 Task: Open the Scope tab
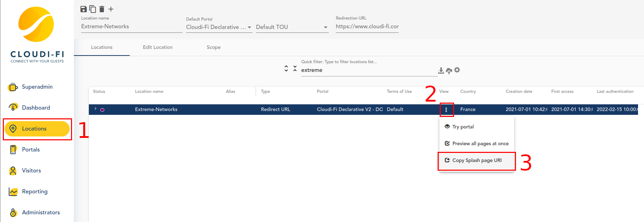tap(214, 47)
